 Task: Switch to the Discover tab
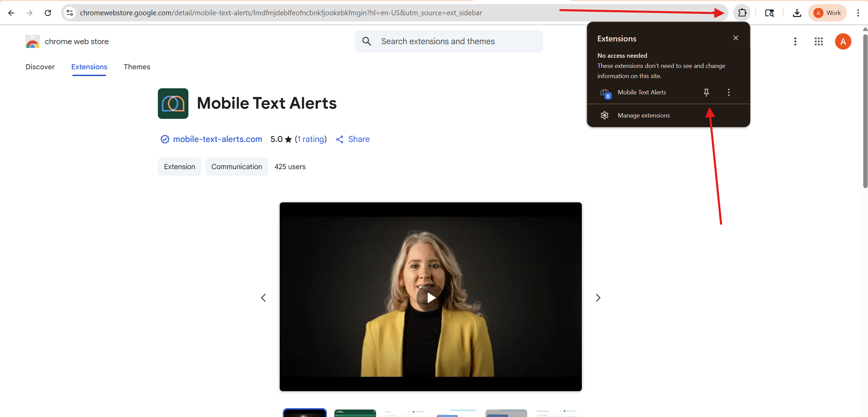(x=40, y=67)
